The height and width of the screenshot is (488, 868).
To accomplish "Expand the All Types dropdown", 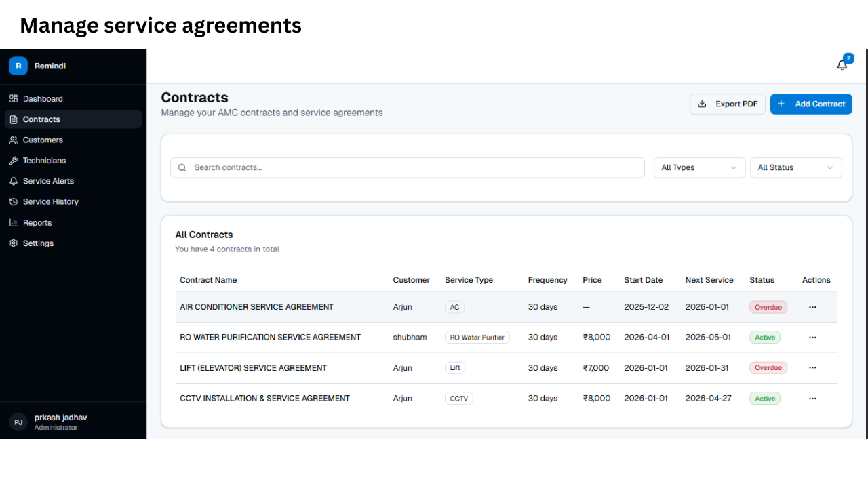I will click(699, 167).
